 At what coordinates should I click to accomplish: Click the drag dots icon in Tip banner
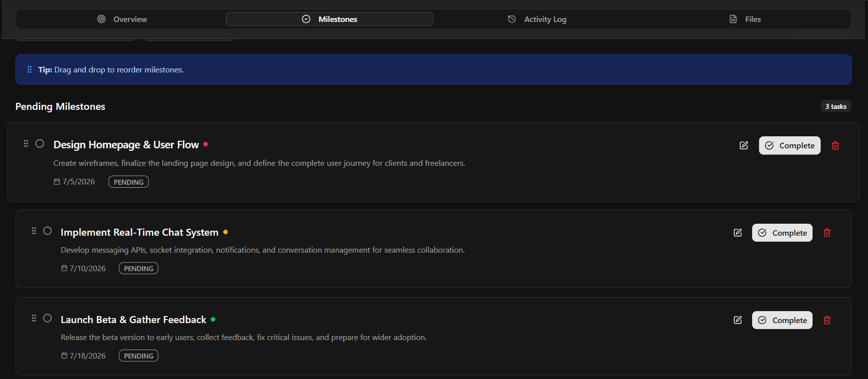click(29, 69)
